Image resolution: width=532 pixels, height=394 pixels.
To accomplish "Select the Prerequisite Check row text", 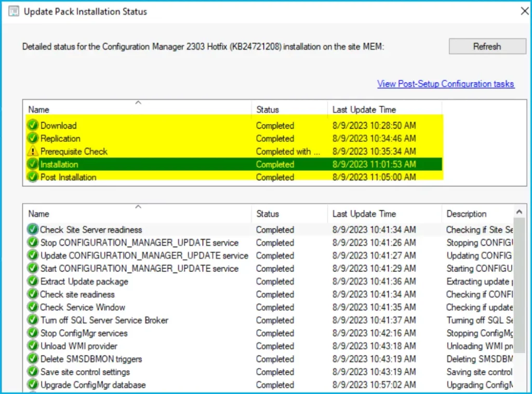I will pyautogui.click(x=74, y=151).
